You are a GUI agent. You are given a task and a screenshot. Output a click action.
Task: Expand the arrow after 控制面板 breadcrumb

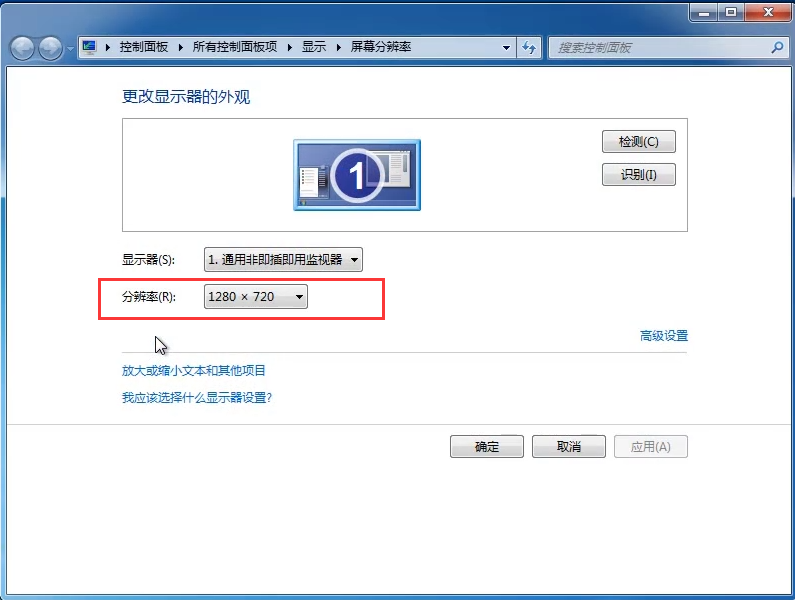coord(180,48)
